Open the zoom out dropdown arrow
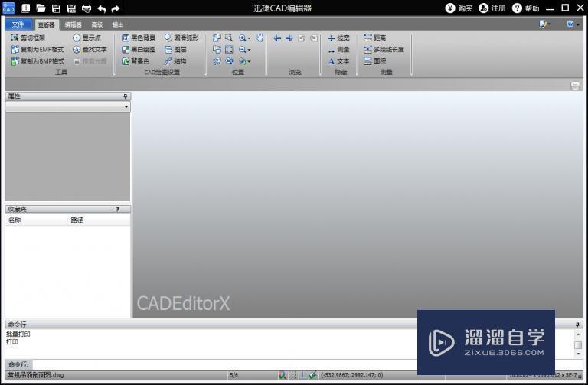The image size is (588, 385). coord(250,50)
